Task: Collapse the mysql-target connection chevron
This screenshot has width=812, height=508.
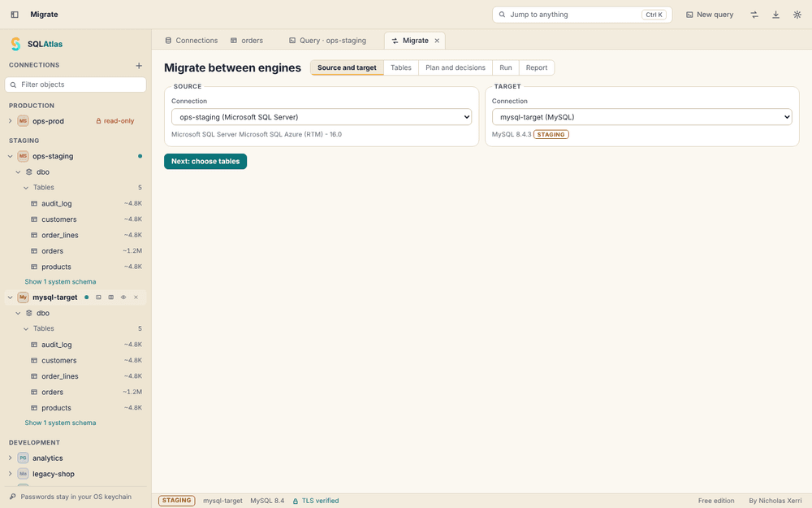Action: click(10, 297)
